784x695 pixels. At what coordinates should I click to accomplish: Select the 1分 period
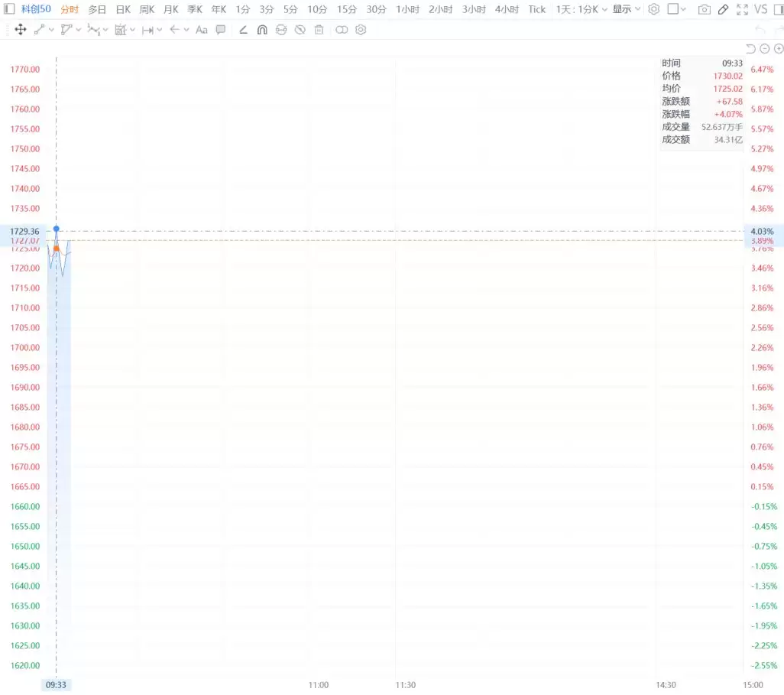243,9
